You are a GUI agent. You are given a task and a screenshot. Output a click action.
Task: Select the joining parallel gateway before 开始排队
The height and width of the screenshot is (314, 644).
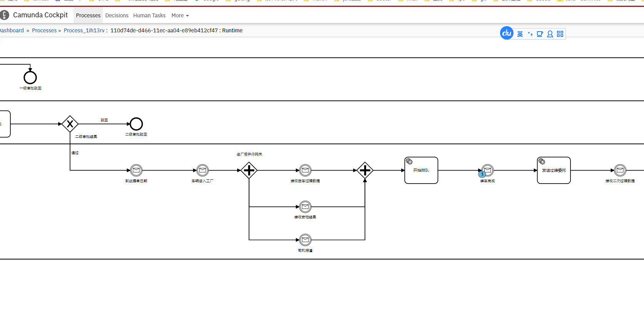click(365, 170)
